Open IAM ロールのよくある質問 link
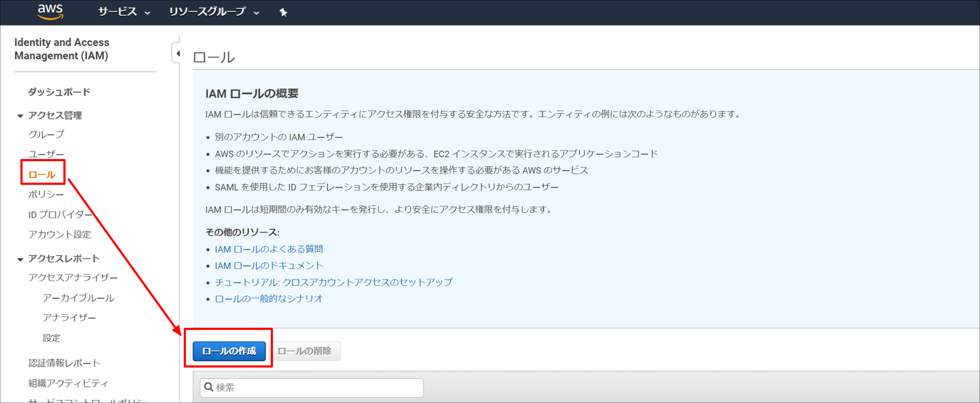 pos(269,249)
